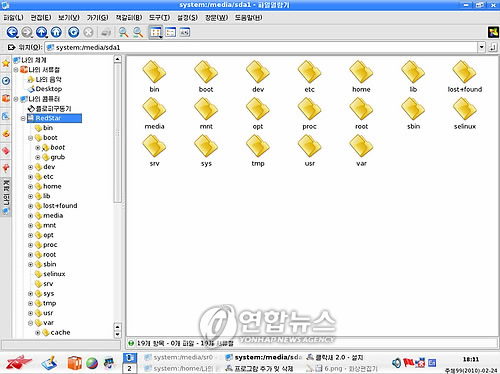Click the location address input field
The width and height of the screenshot is (500, 374).
[262, 47]
